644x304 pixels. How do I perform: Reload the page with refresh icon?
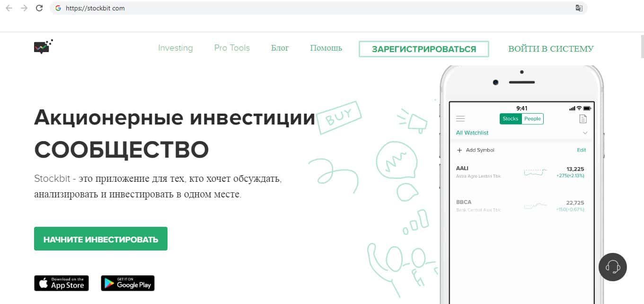(39, 8)
